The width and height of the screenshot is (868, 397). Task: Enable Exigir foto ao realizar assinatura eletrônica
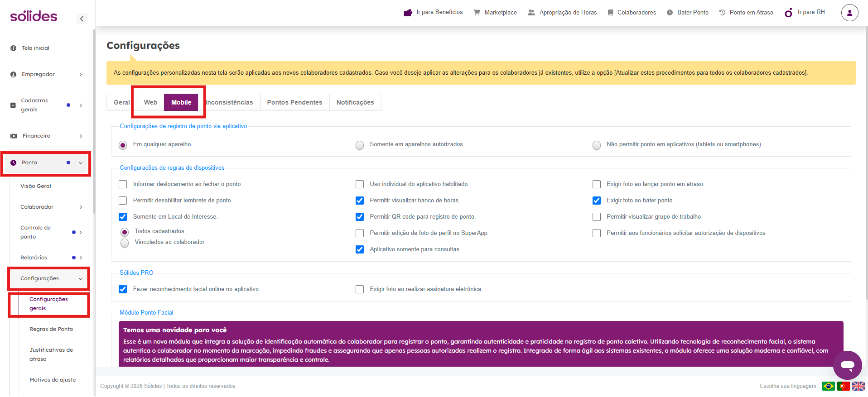(x=360, y=289)
